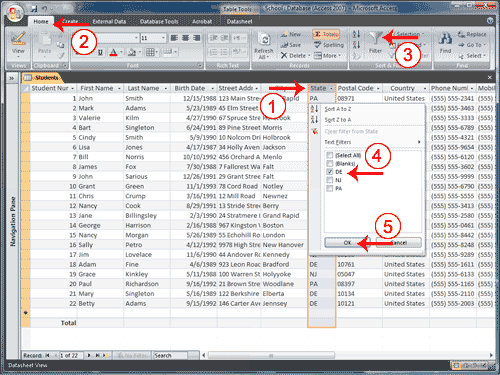Open the Birth Date column dropdown arrow
Viewport: 500px width, 375px height.
coord(212,89)
